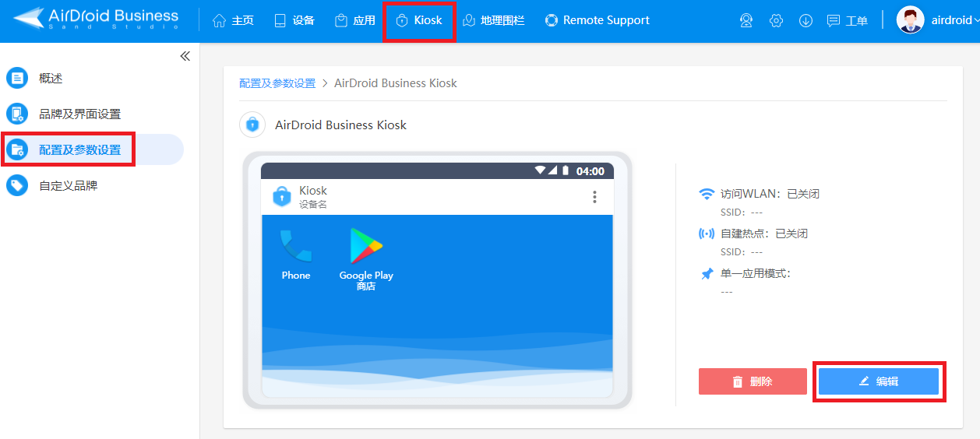Open the three-dot menu in preview

[x=594, y=197]
